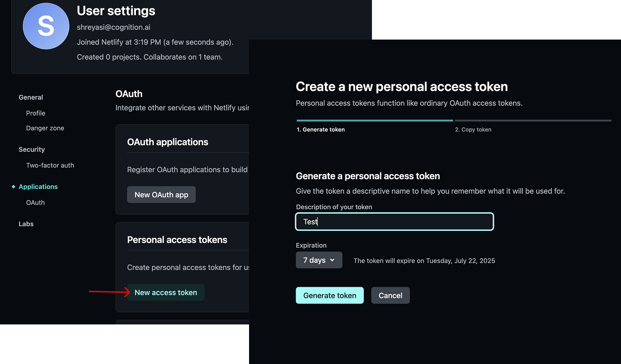Click the New access token button

pyautogui.click(x=166, y=292)
